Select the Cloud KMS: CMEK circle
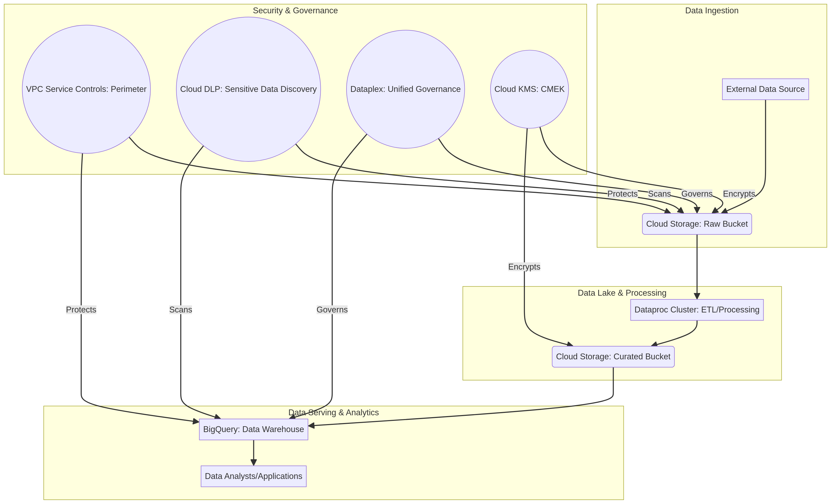This screenshot has width=831, height=504. pyautogui.click(x=529, y=89)
